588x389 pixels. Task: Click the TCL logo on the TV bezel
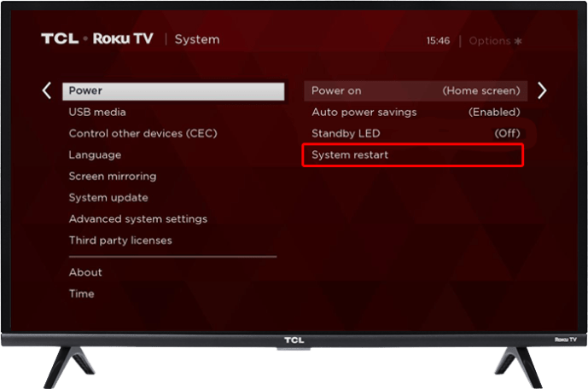point(294,340)
